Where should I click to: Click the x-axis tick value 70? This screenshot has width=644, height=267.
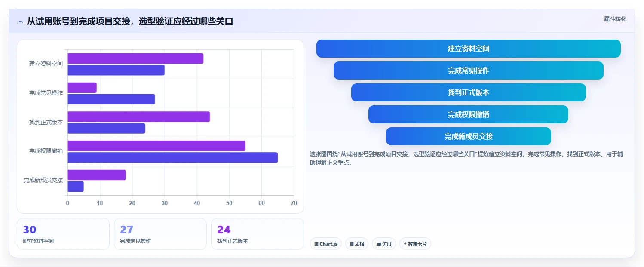[x=294, y=203]
